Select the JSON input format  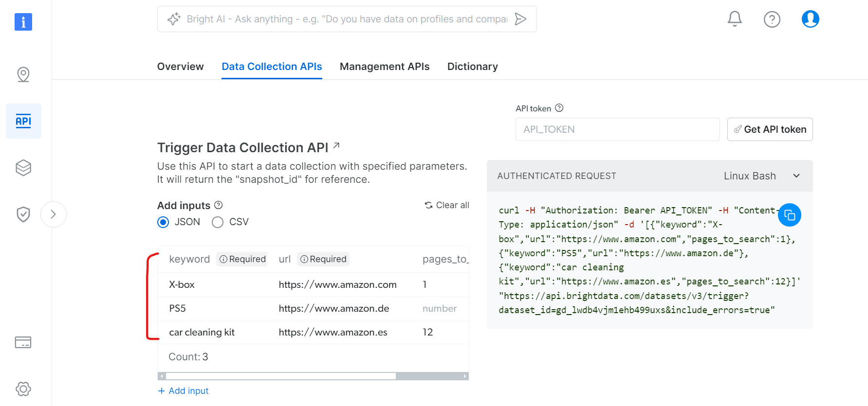pyautogui.click(x=164, y=222)
